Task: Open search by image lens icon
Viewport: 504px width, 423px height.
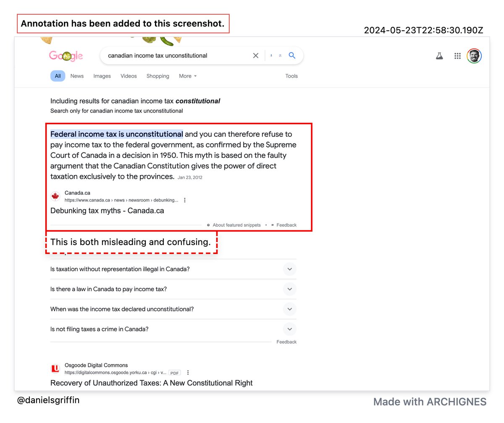Action: [x=280, y=55]
